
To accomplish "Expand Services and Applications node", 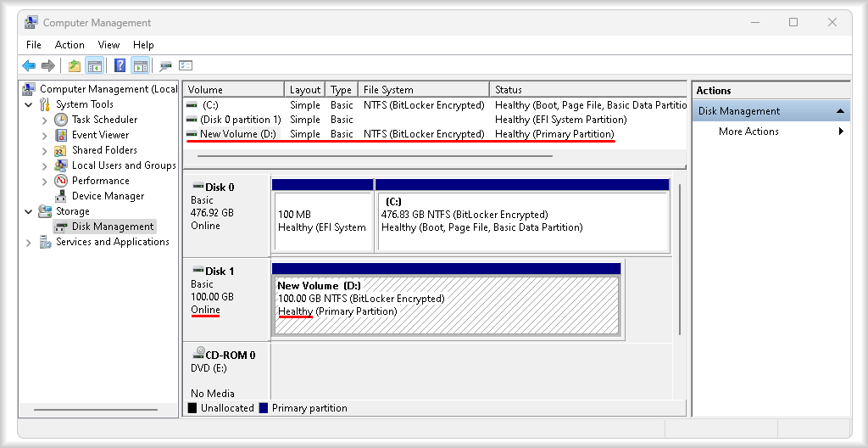I will click(x=28, y=243).
